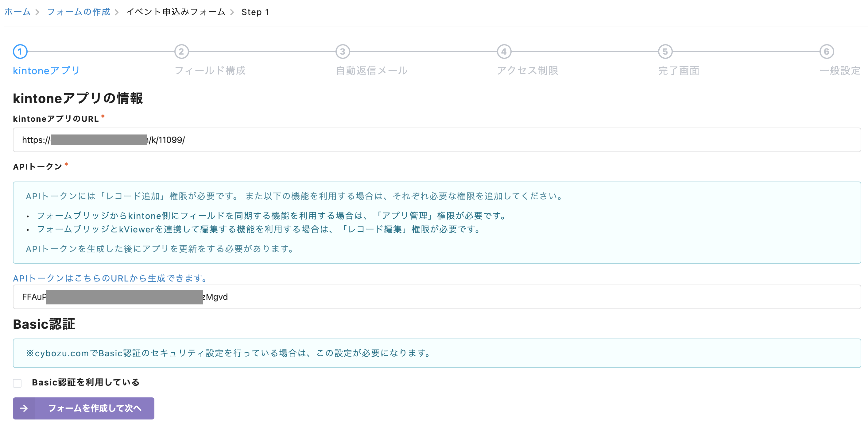Select step 6 circle icon
This screenshot has height=425, width=868.
(x=827, y=52)
